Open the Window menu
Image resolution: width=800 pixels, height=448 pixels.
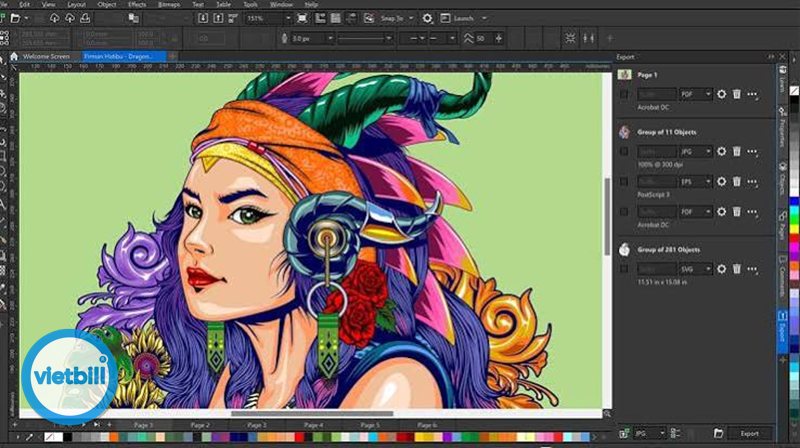tap(281, 4)
